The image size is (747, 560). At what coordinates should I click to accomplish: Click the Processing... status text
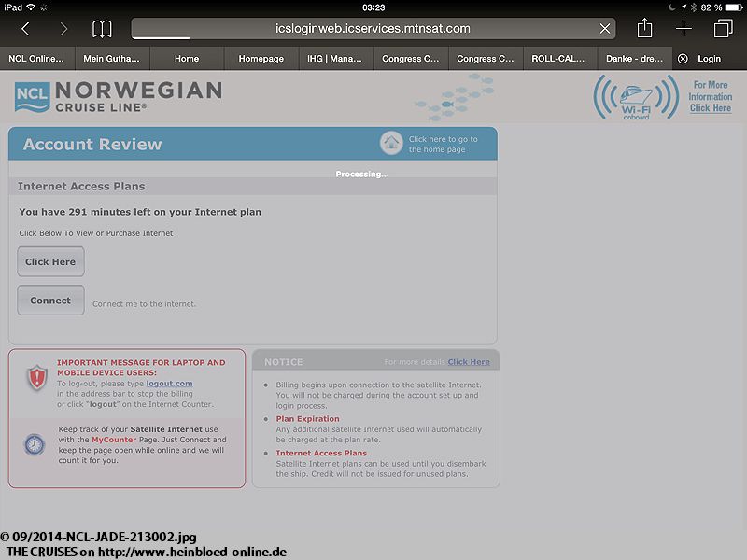[362, 175]
